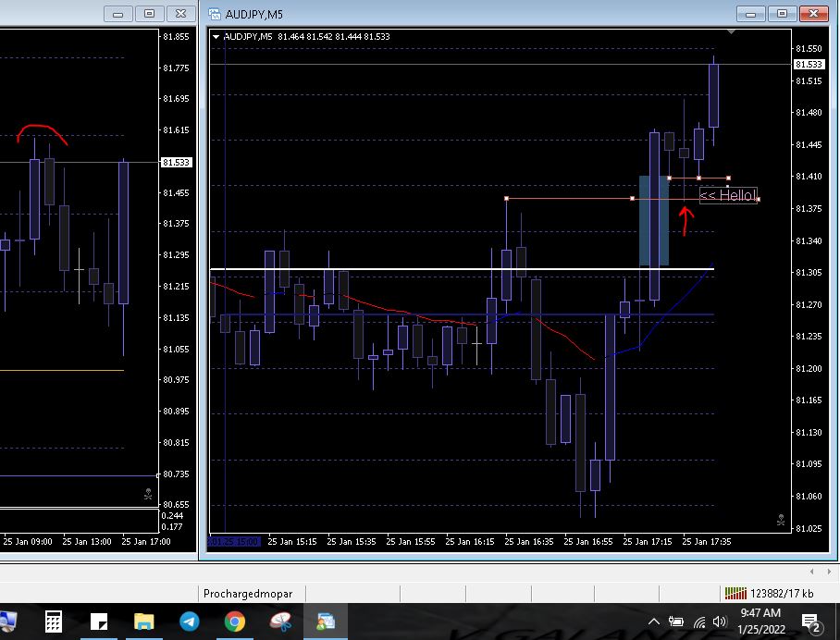Select the '<< Hello!' text label on the chart

pyautogui.click(x=727, y=195)
